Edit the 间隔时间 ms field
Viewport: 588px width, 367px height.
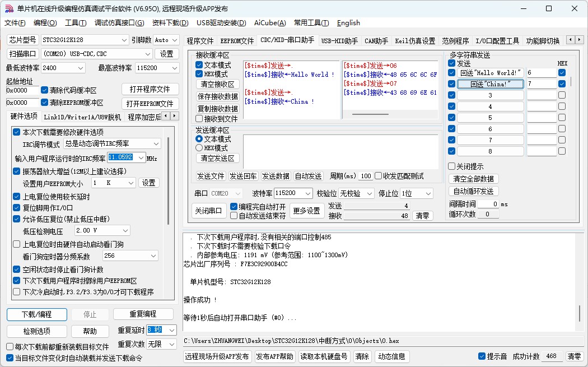tap(488, 204)
